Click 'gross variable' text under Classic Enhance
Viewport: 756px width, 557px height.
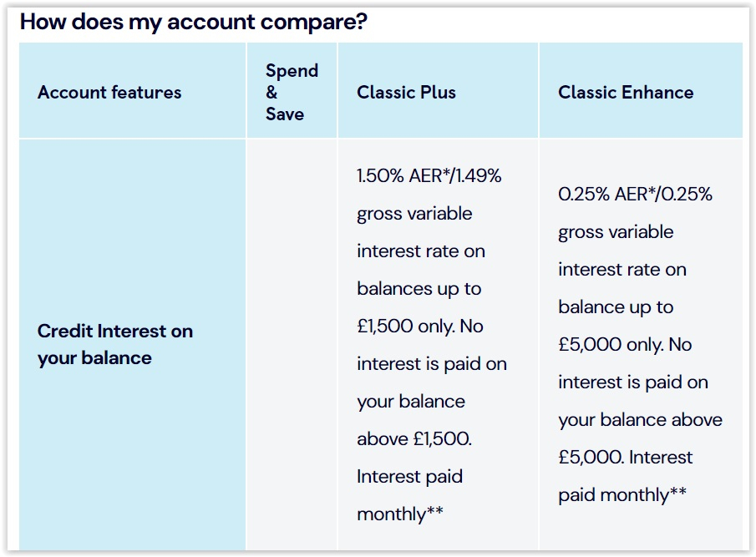(x=616, y=232)
